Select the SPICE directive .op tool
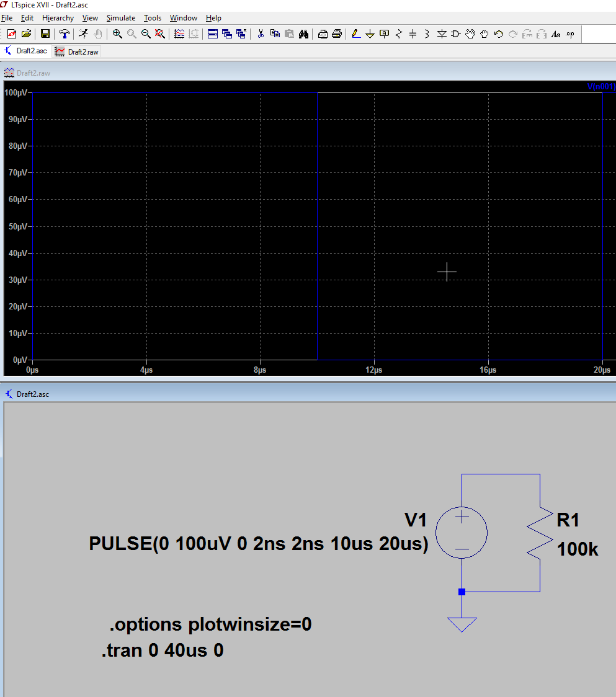This screenshot has width=616, height=697. (x=570, y=33)
